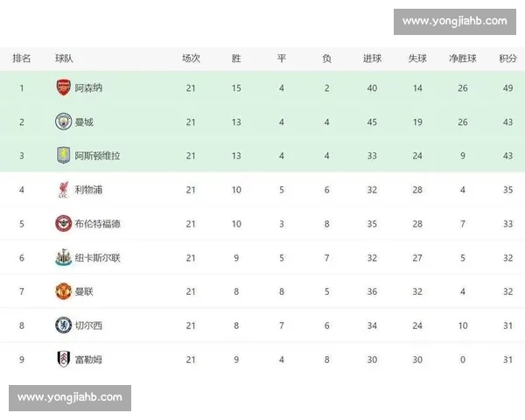The image size is (525, 420).
Task: Click the Chelsea club crest icon
Action: click(63, 325)
